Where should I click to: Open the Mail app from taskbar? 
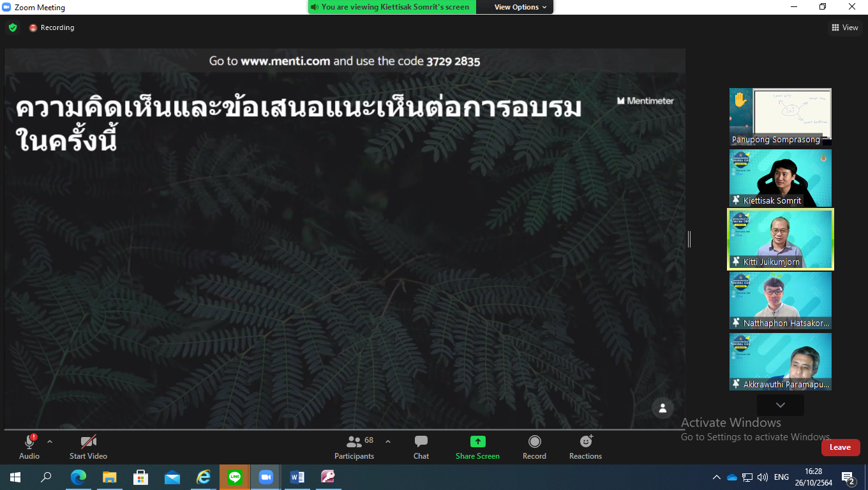click(x=172, y=477)
